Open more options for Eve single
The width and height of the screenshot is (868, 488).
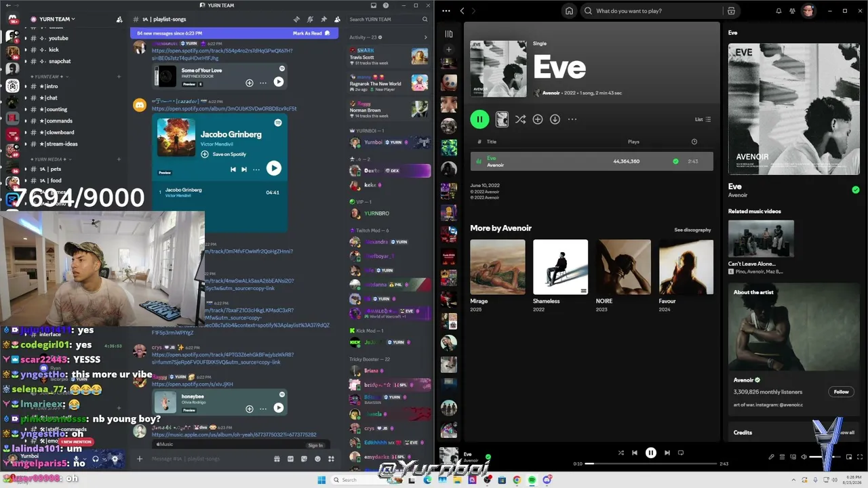[572, 119]
